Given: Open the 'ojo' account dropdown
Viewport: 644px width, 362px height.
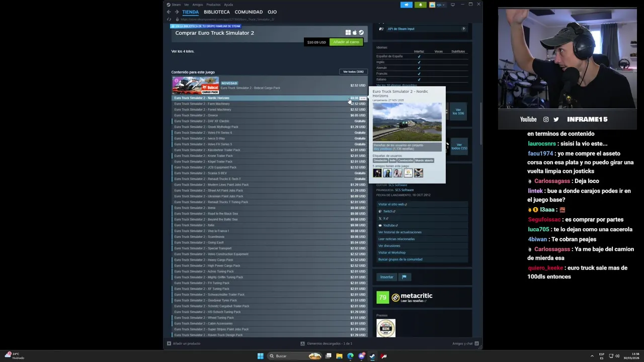Looking at the screenshot, I should [x=437, y=5].
